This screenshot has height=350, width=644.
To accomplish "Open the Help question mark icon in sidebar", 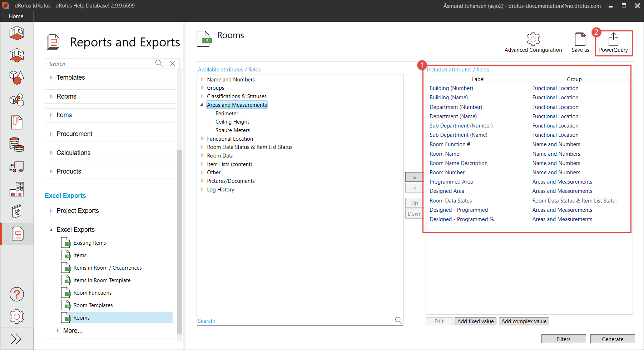I will click(x=16, y=294).
